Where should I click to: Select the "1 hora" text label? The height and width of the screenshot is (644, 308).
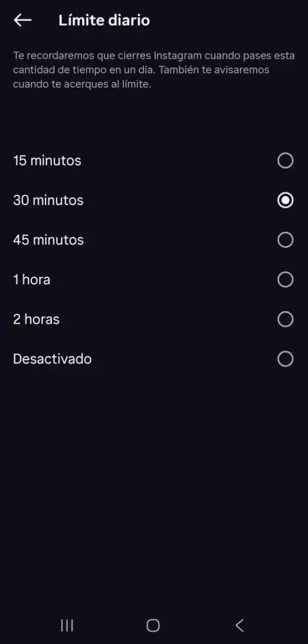click(32, 280)
